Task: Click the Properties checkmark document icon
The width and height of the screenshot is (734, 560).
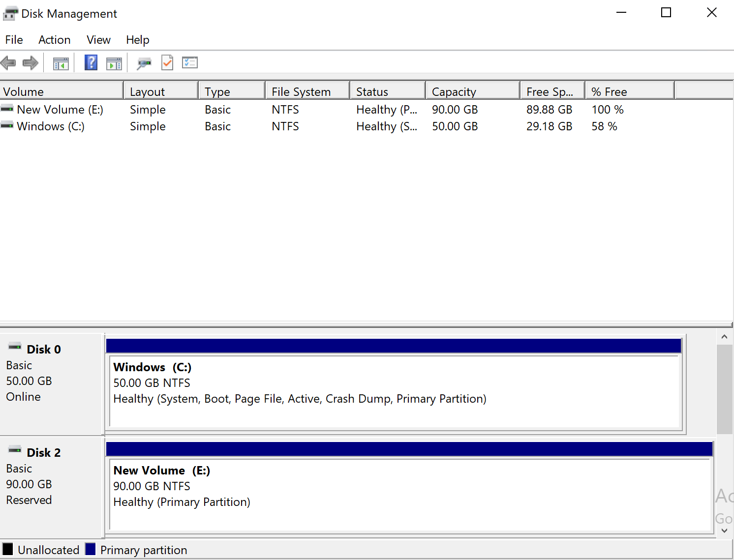Action: (167, 63)
